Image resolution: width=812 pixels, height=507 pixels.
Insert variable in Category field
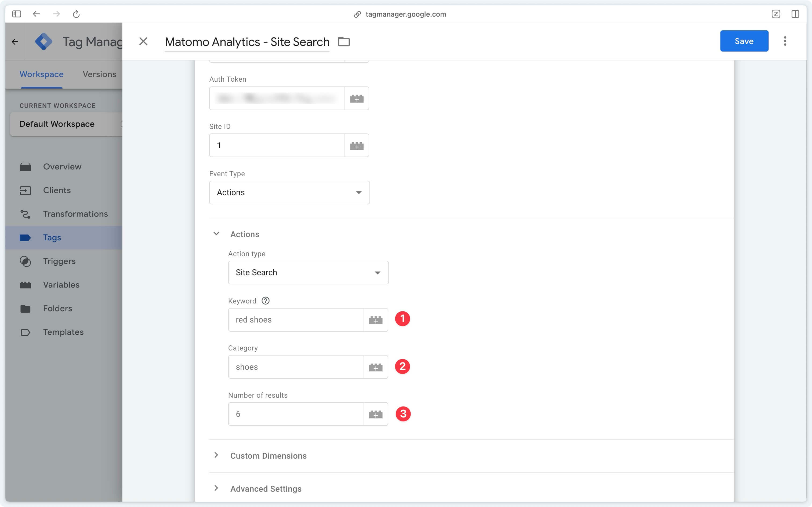[376, 367]
